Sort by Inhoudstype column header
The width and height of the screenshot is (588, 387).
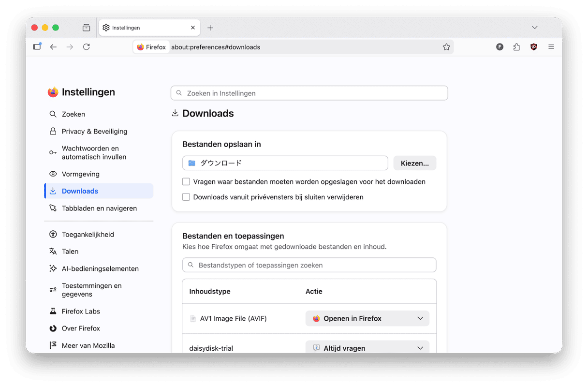[210, 291]
